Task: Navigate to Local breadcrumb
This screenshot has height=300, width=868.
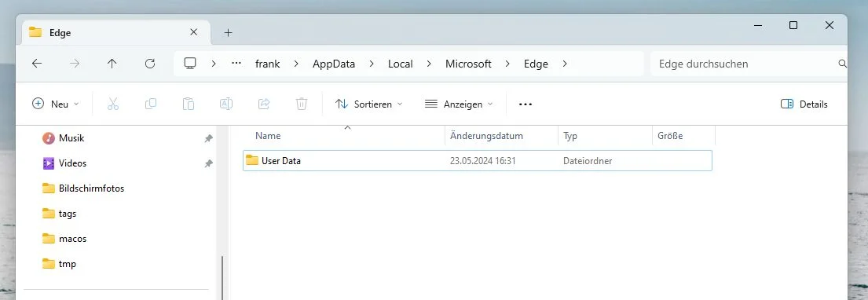Action: (x=401, y=64)
